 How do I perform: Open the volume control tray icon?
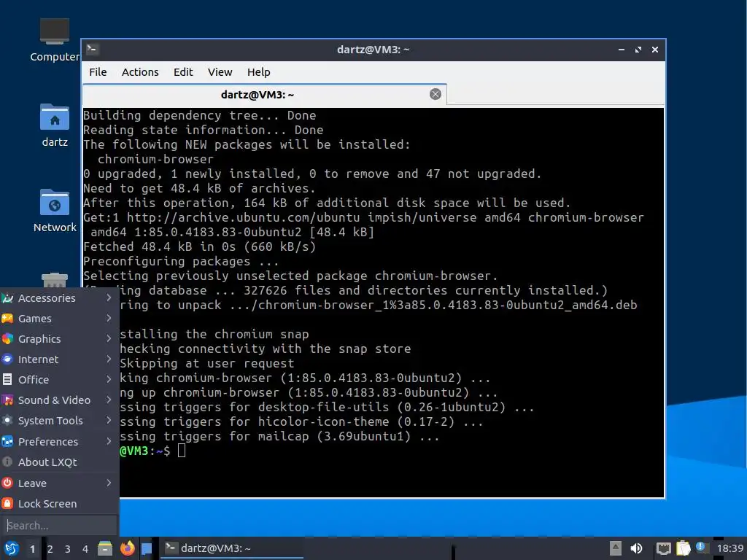tap(636, 548)
